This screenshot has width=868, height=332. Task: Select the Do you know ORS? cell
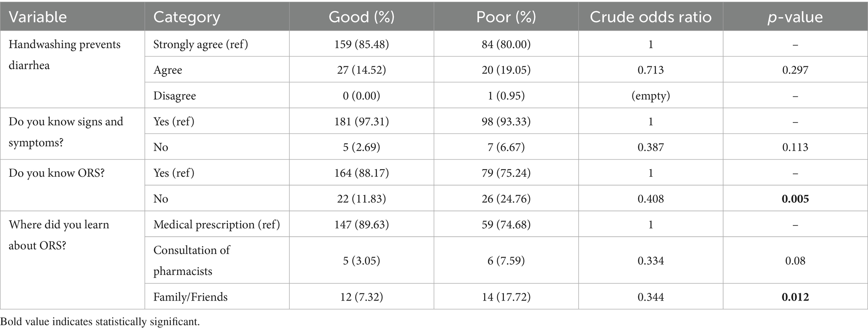[56, 173]
